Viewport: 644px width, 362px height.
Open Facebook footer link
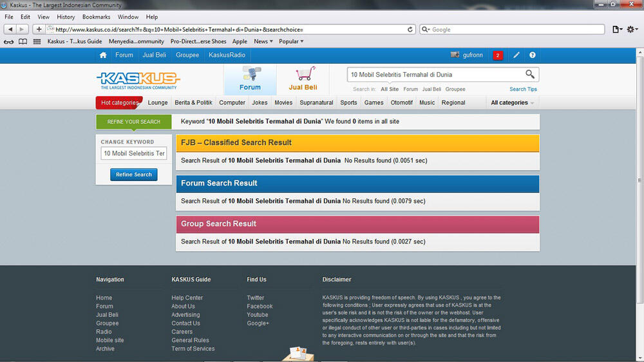pyautogui.click(x=260, y=307)
